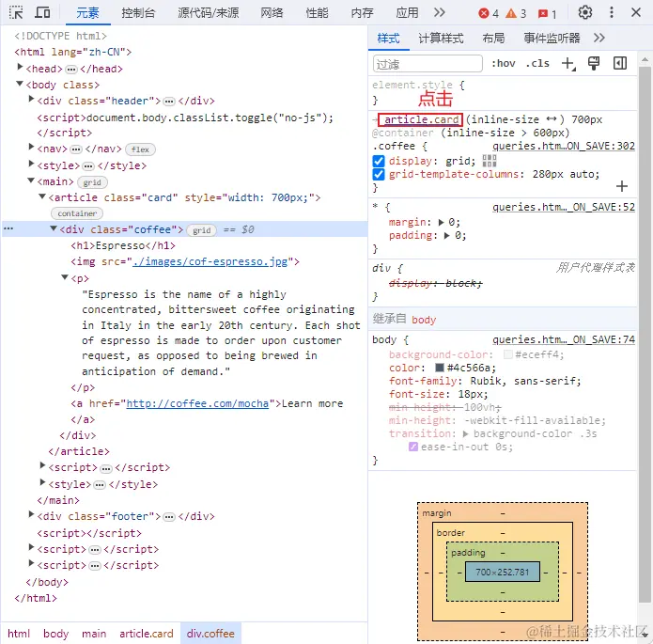
Task: Open the 性能 tab
Action: (317, 13)
